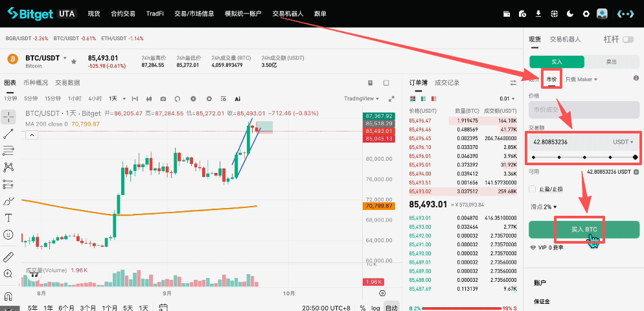Take a chart snapshot with camera icon
This screenshot has height=311, width=644.
tap(163, 98)
